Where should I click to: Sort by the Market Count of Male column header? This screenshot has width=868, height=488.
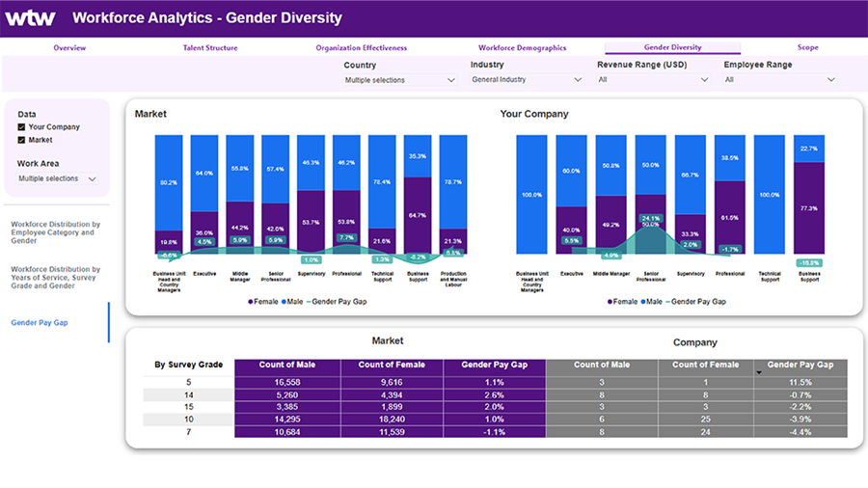point(286,366)
